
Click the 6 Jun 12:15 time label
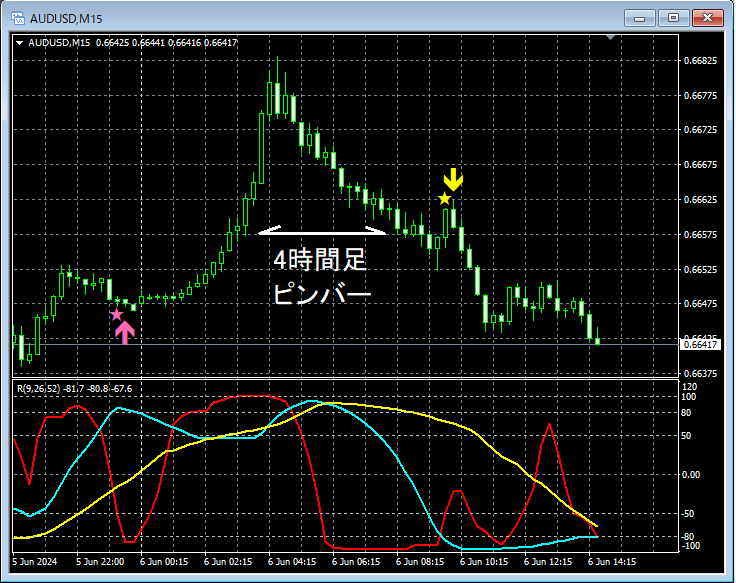tap(548, 562)
